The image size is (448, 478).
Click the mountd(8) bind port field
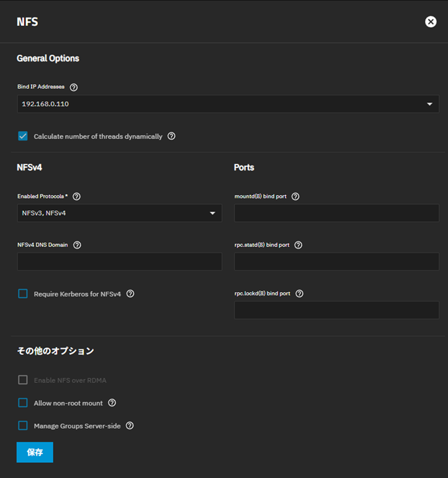click(337, 213)
